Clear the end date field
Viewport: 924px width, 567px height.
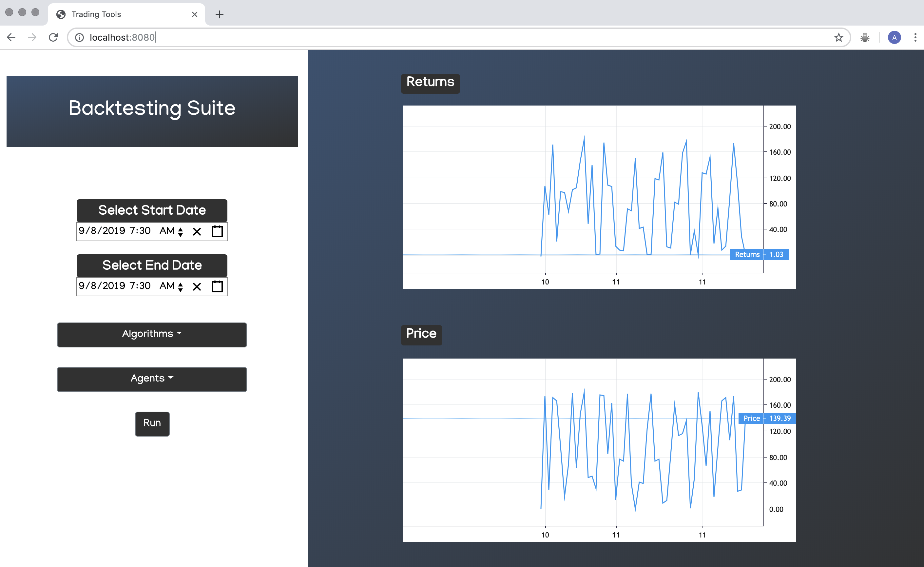(197, 286)
